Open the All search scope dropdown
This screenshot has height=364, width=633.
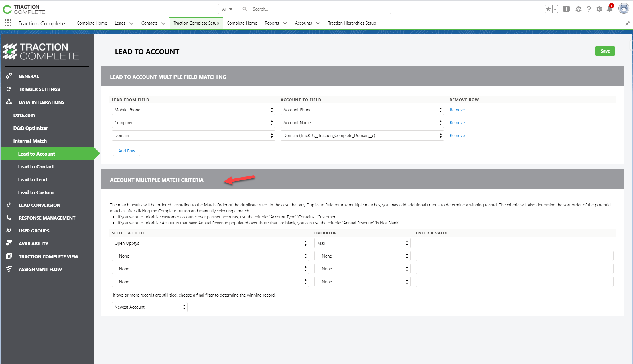(227, 9)
